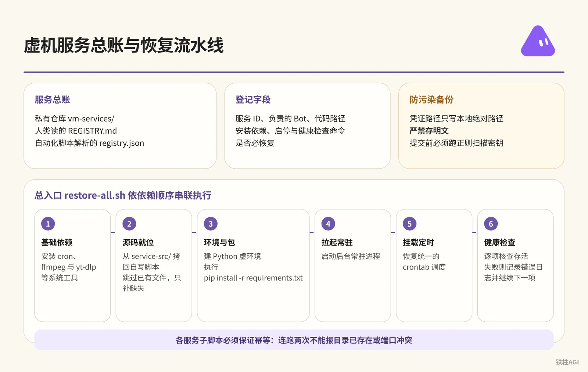Click text 提交前必须跑正则扫描密钥
This screenshot has width=588, height=372.
[457, 143]
